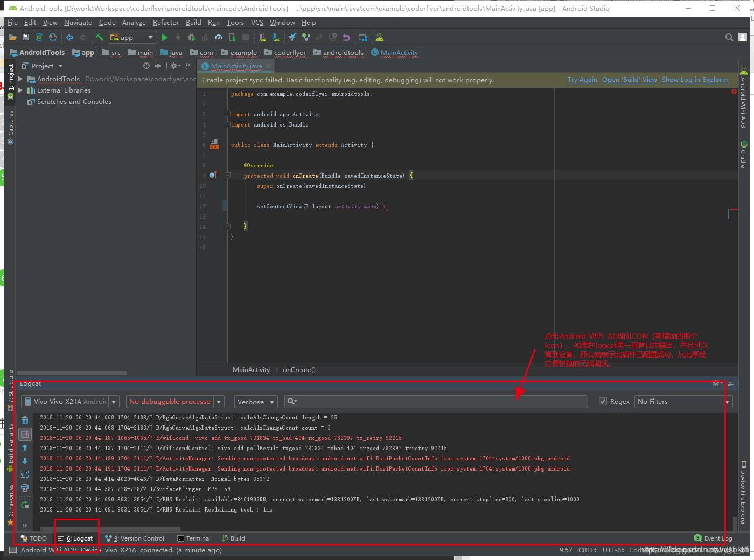Open the TODO tool window tab
Viewport: 754px width, 560px height.
[x=33, y=538]
